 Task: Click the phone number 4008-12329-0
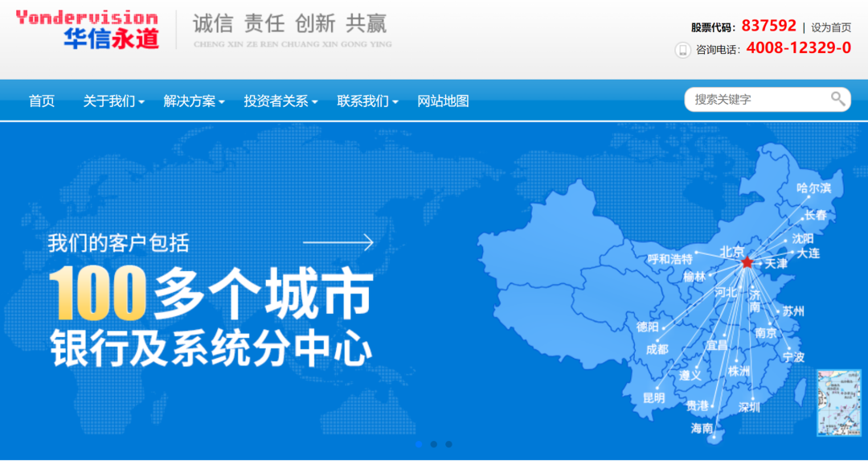[x=799, y=48]
